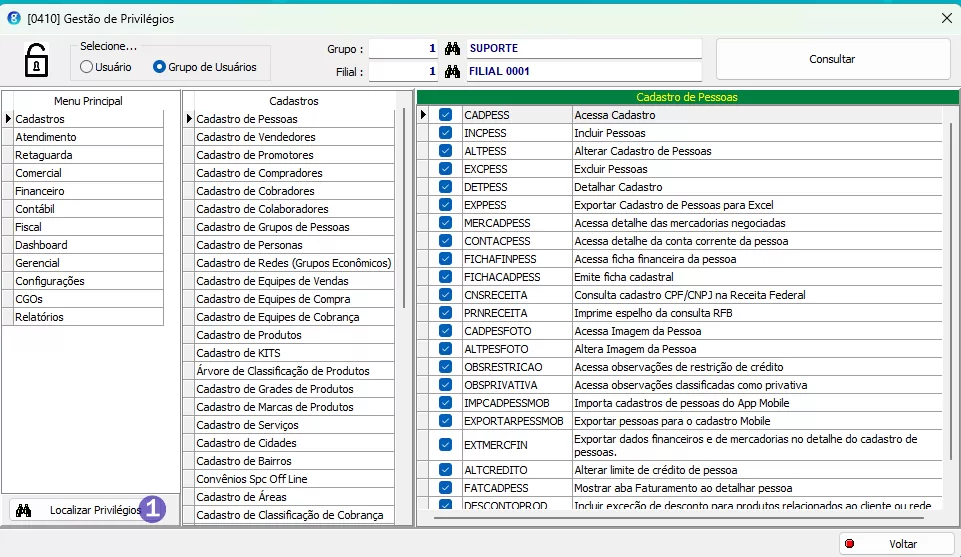Toggle the CNSRECEITA checkbox
This screenshot has width=961, height=557.
coord(446,295)
